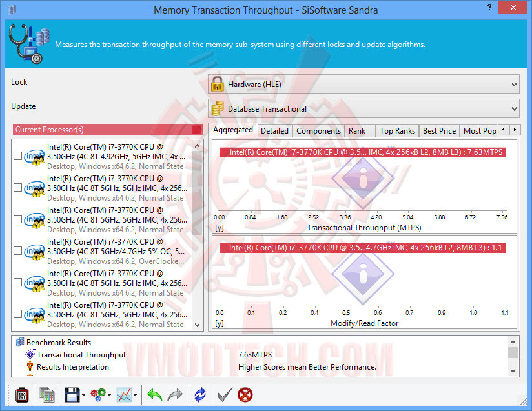Click the padlock icon in Lock combo box
532x411 pixels.
(x=217, y=84)
